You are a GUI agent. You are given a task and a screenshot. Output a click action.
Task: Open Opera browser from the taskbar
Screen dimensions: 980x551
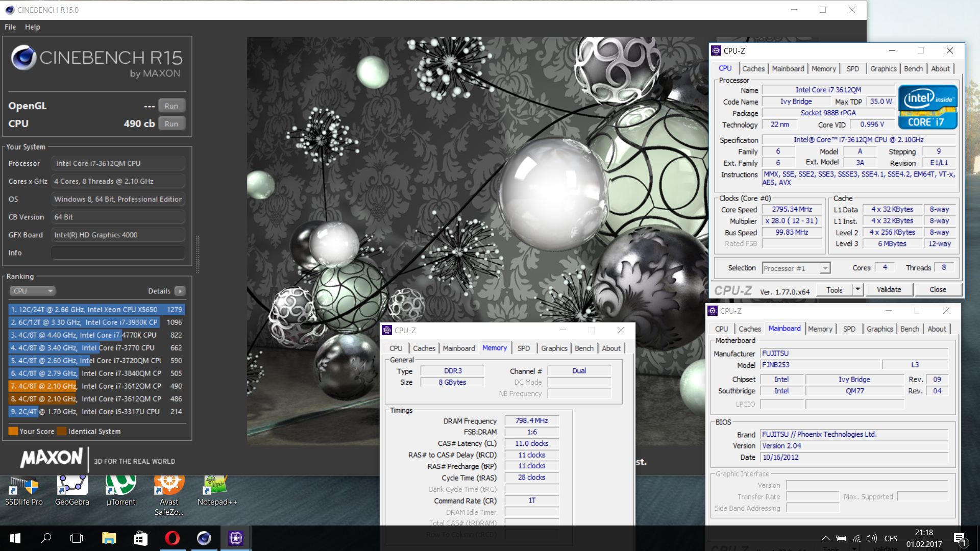[x=173, y=538]
